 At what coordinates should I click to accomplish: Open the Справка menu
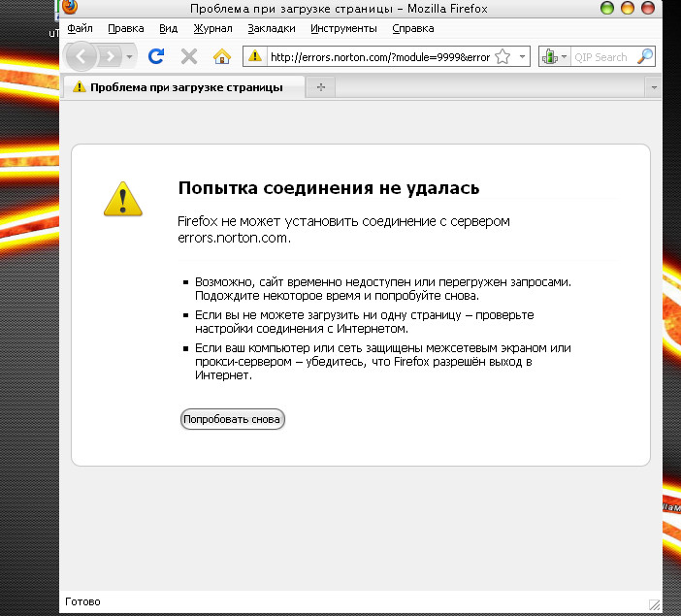[x=413, y=28]
